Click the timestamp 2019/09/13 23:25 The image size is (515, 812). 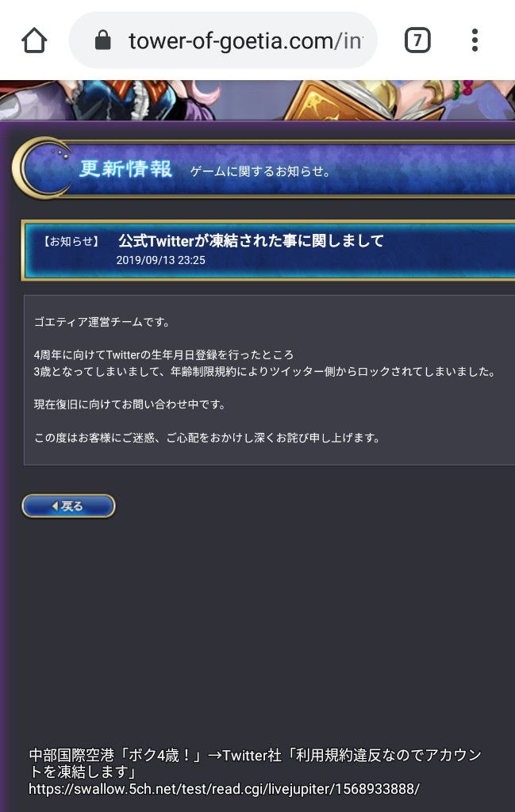coord(160,260)
